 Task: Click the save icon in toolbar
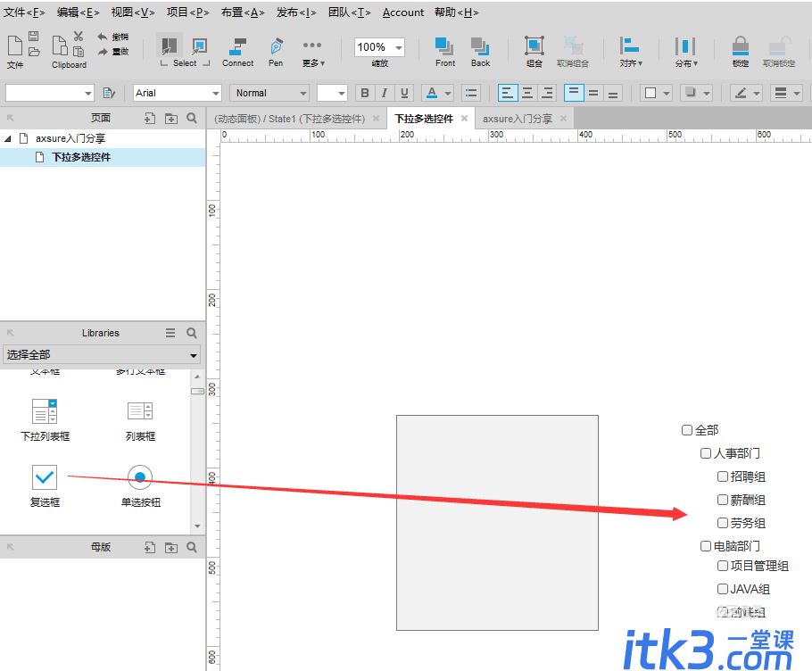pyautogui.click(x=34, y=36)
